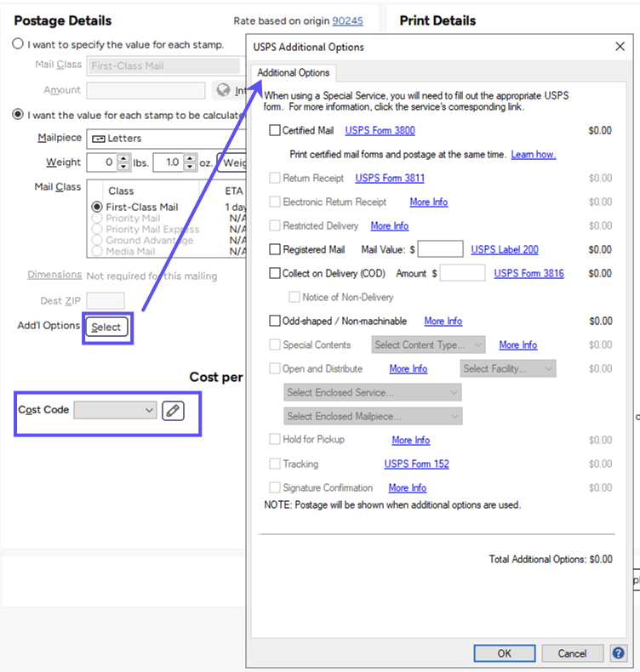Choose Priority Mail class radio button
Image resolution: width=640 pixels, height=672 pixels.
[97, 218]
